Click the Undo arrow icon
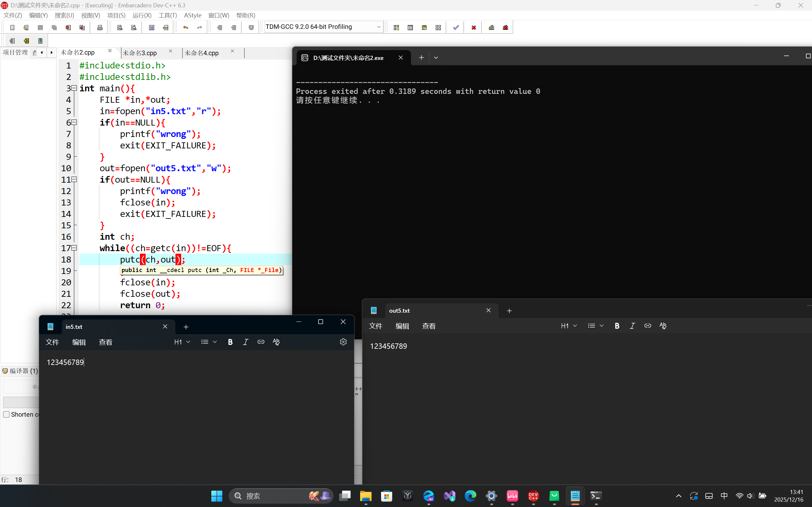The image size is (812, 507). point(186,28)
